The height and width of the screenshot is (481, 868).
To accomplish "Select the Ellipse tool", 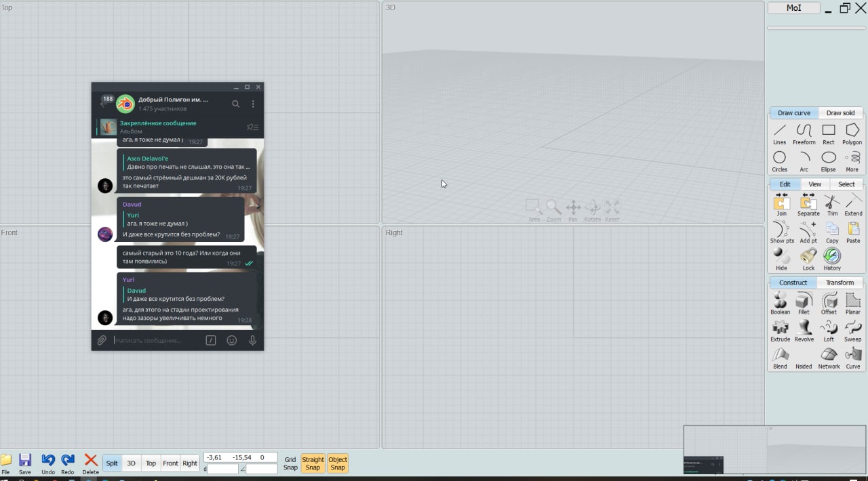I will tap(829, 162).
